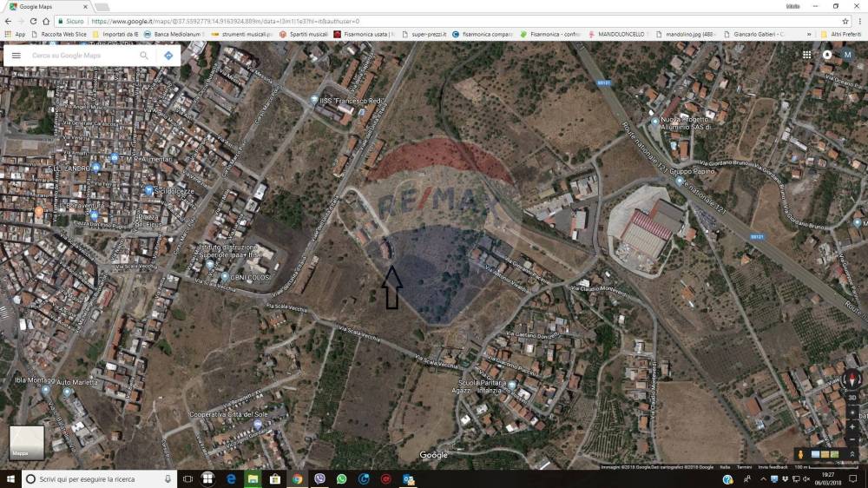Go to browser home page icon
This screenshot has width=868, height=488.
46,21
